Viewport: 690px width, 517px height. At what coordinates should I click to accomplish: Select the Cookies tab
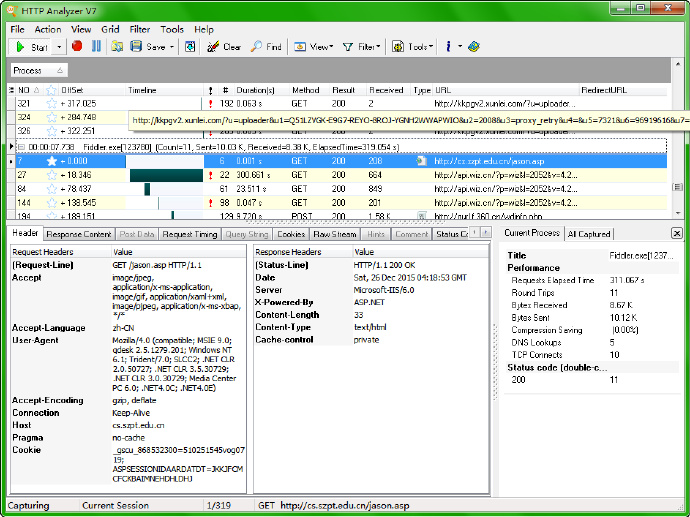click(x=291, y=234)
